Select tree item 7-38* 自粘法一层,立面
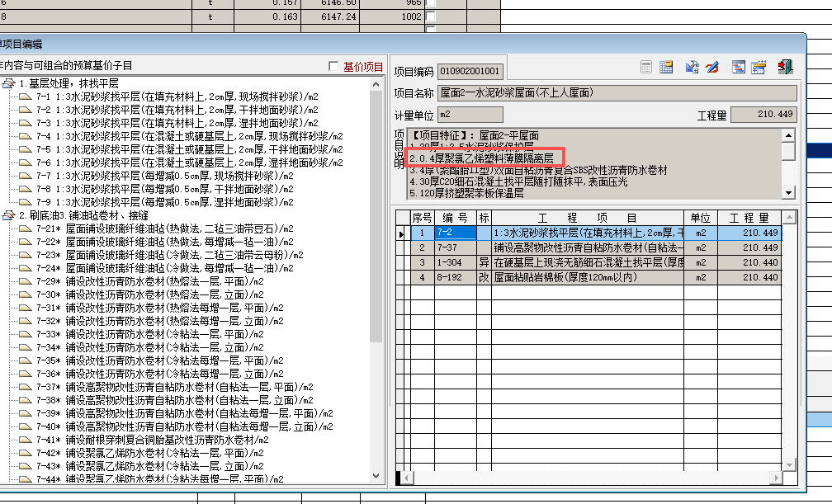This screenshot has width=832, height=504. (175, 400)
